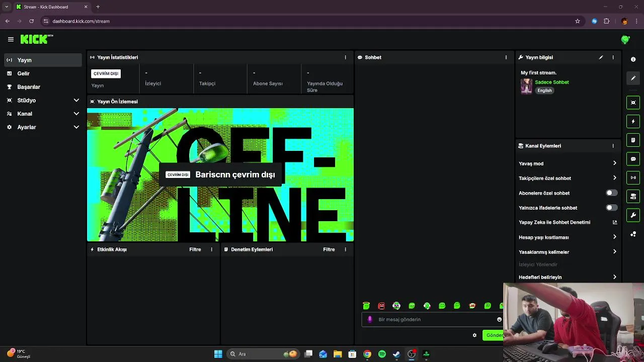Open the info icon in right sidebar
Image resolution: width=644 pixels, height=362 pixels.
(x=633, y=59)
